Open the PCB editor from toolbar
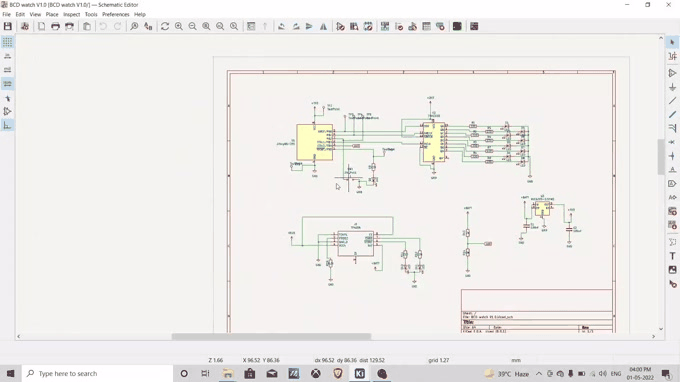This screenshot has width=680, height=382. (457, 26)
